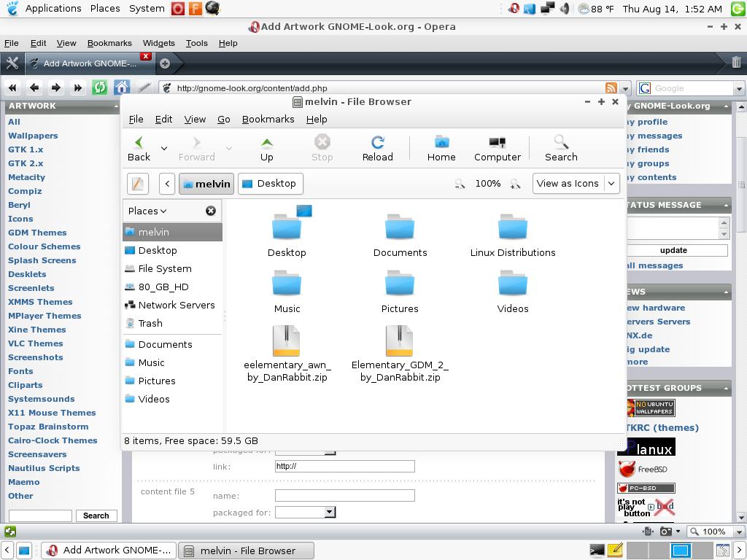
Task: Open the Home folder toolbar button
Action: tap(441, 149)
